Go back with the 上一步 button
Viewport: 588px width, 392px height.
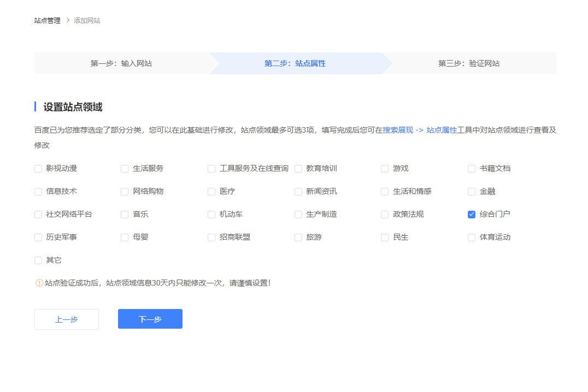[67, 319]
